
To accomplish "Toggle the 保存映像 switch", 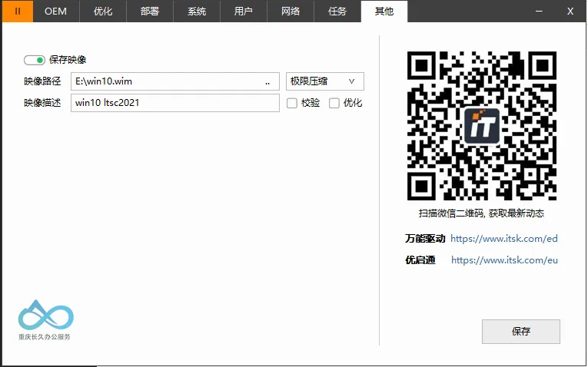I will click(35, 60).
